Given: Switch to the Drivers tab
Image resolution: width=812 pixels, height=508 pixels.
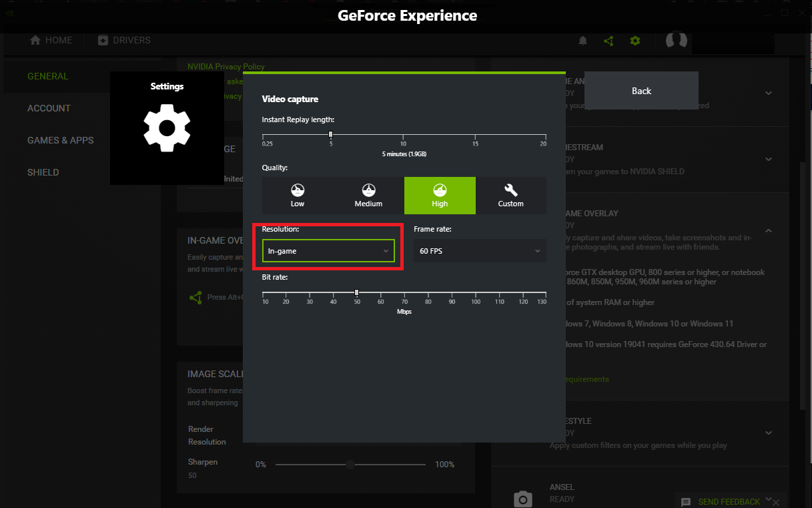Looking at the screenshot, I should pos(124,40).
